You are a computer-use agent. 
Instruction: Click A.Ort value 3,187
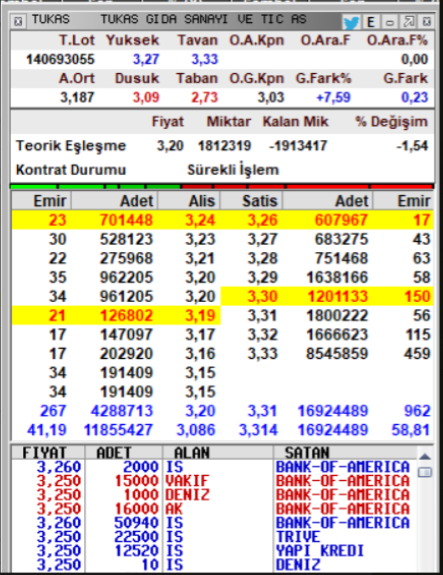(x=77, y=98)
